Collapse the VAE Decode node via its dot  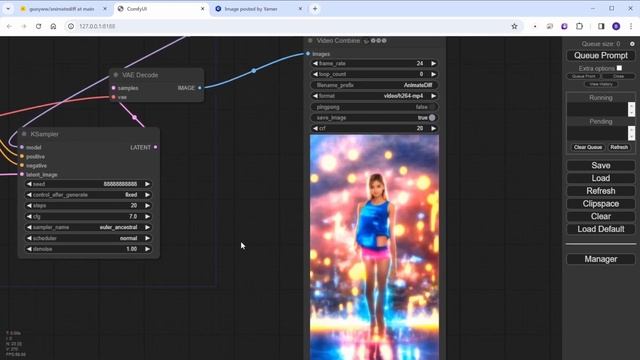[x=116, y=75]
